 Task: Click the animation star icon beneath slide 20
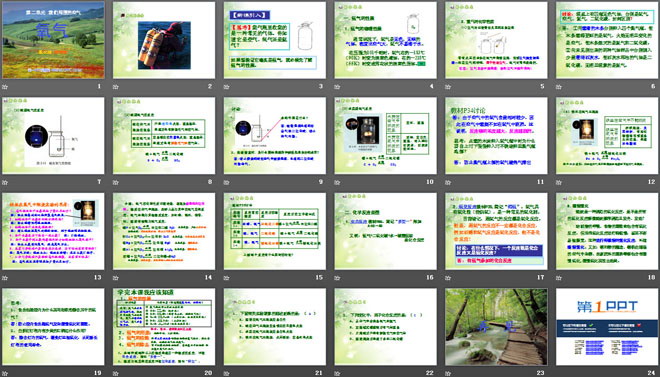[x=116, y=373]
